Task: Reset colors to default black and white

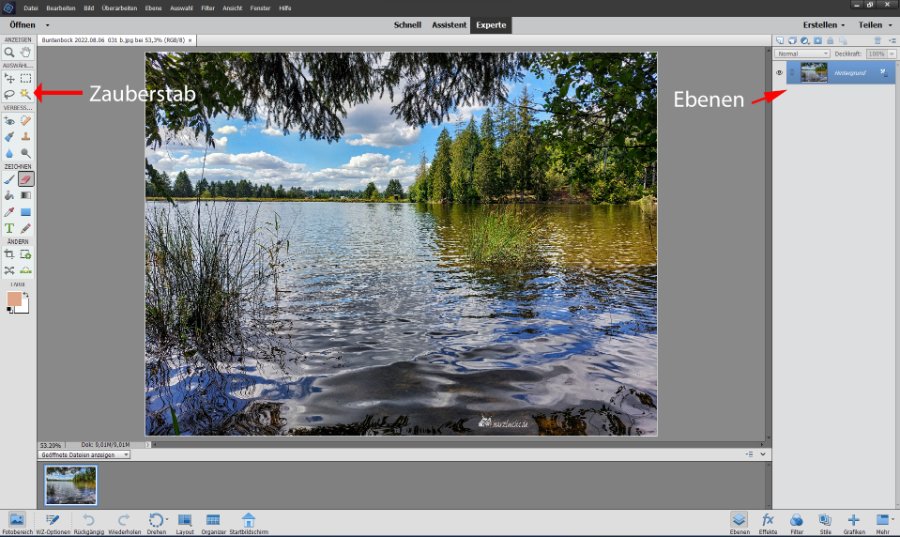Action: 9,310
